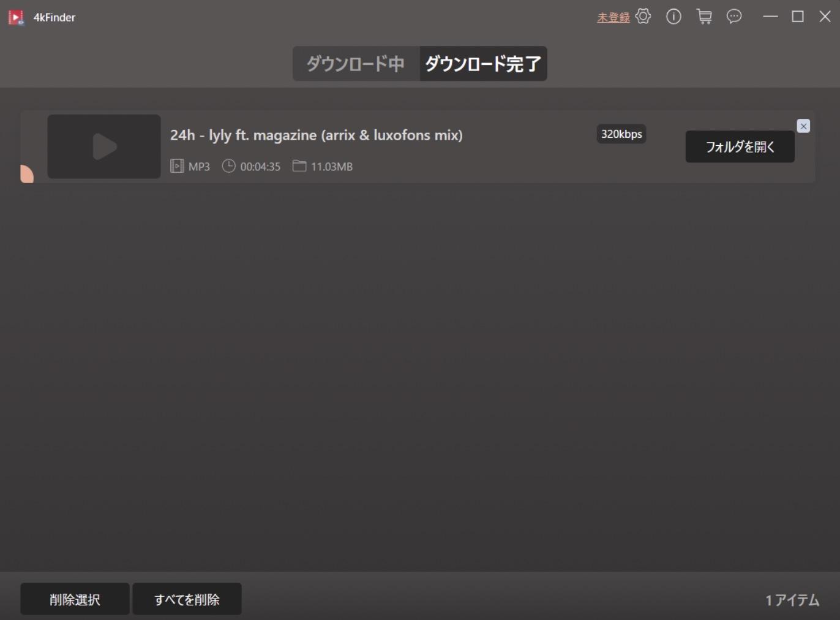
Task: Click the フォルダを開く button
Action: coord(740,147)
